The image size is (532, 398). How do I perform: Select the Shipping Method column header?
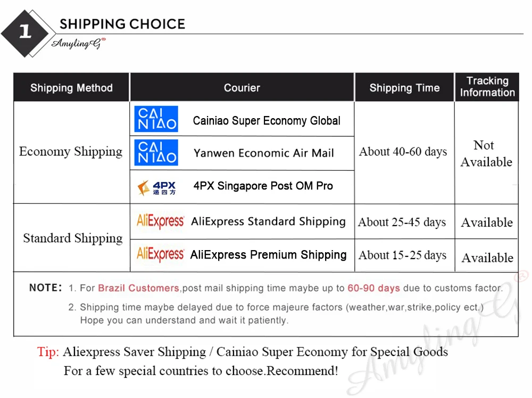coord(71,88)
